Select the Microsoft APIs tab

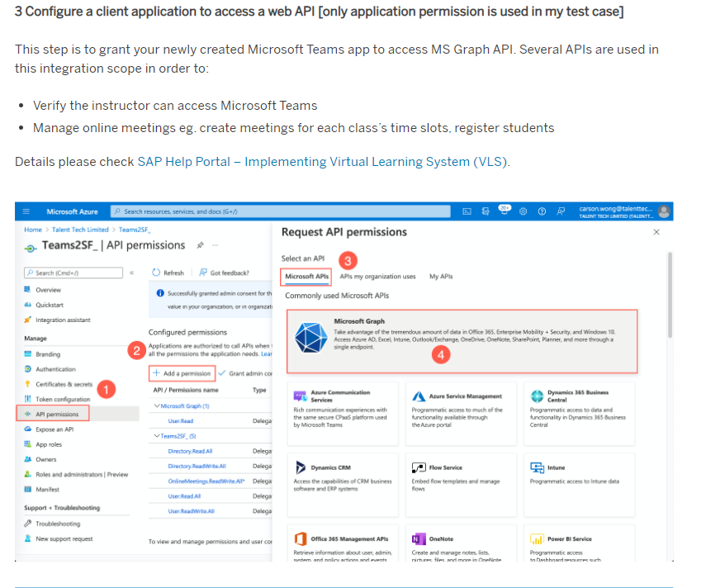point(306,277)
